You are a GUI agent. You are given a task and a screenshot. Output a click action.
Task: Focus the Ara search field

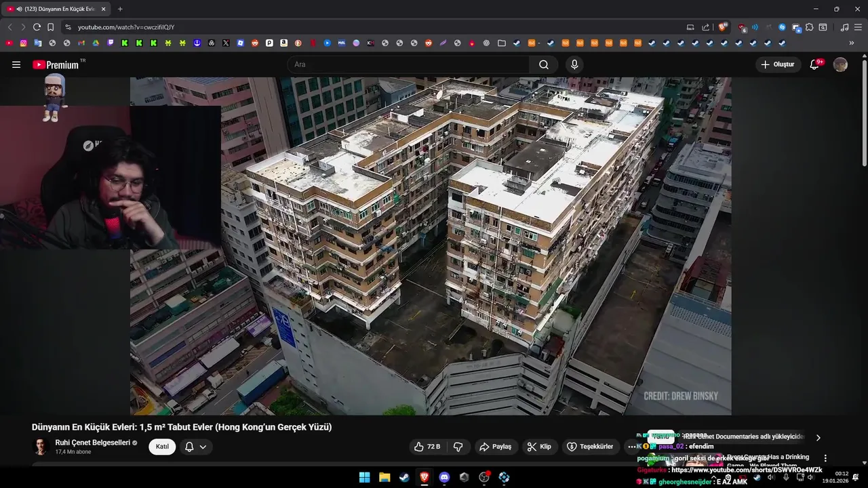coord(408,64)
